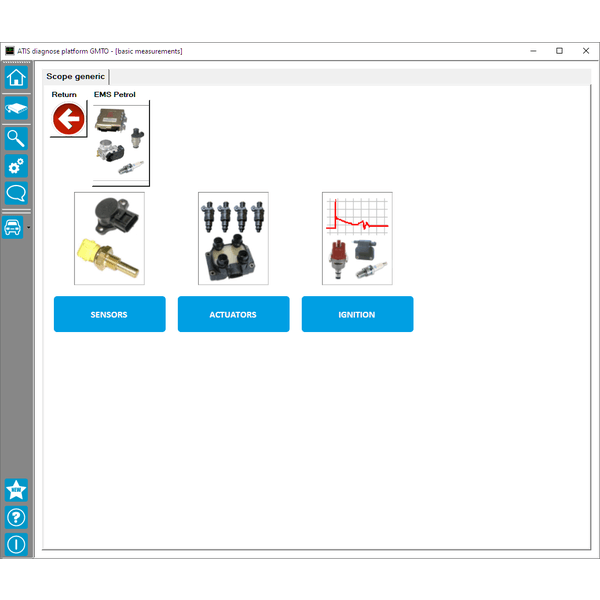Click the ignition waveform image

(x=357, y=238)
